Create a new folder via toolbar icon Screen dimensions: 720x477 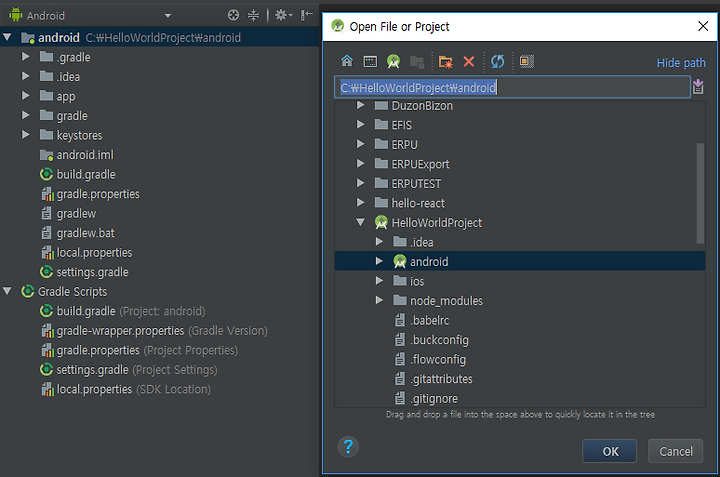[x=445, y=61]
